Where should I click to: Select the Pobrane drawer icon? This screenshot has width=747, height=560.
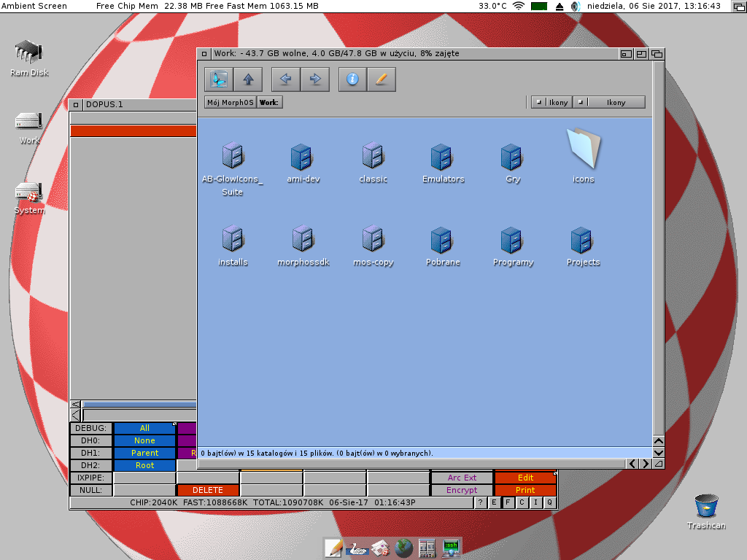pos(443,246)
